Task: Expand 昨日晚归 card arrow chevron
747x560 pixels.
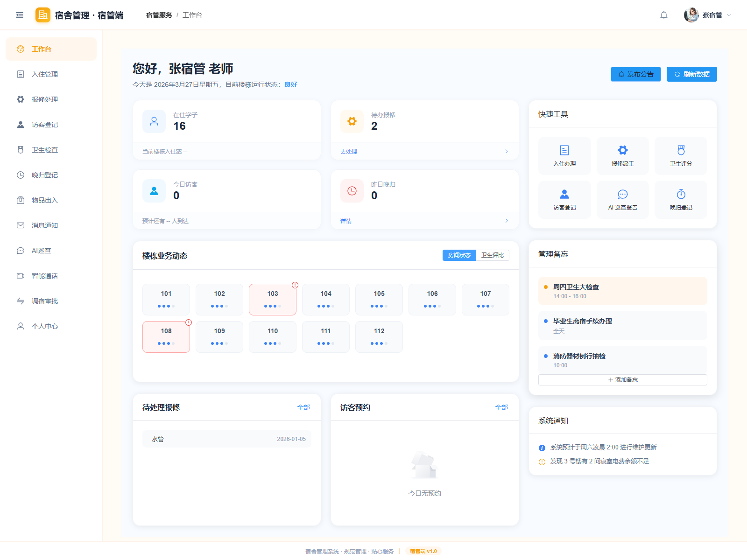Action: [507, 221]
